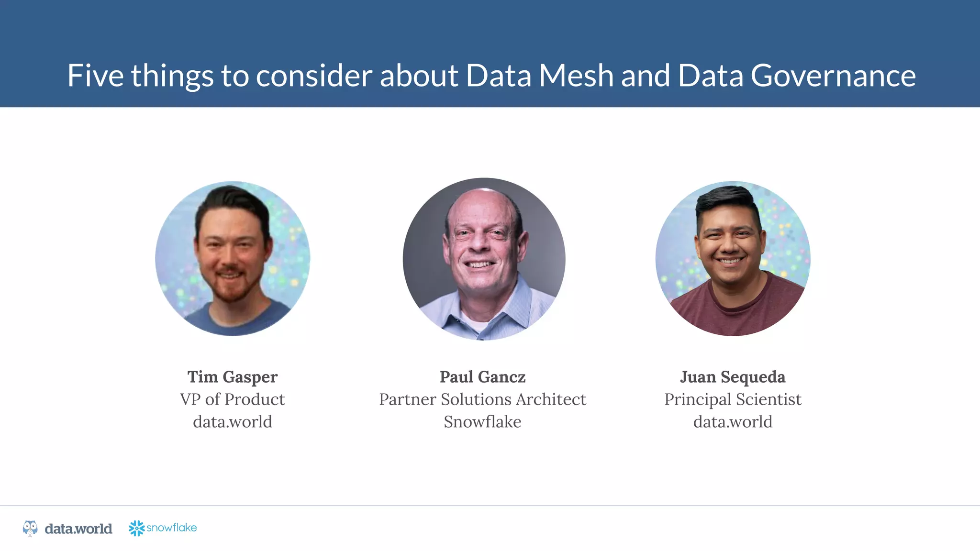
Task: Select Juan Sequeda's headshot photo
Action: pos(733,258)
